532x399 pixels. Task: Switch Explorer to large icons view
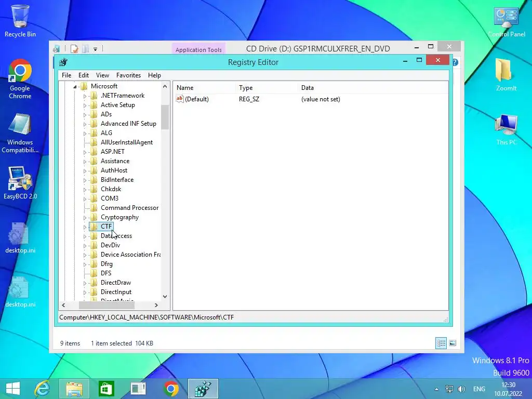point(453,343)
